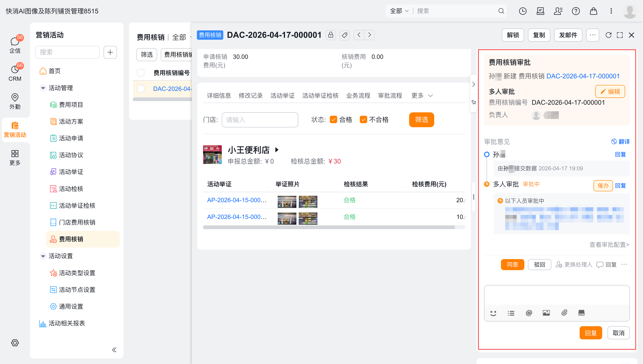This screenshot has height=364, width=643.
Task: Click the lock icon beside record title
Action: tap(331, 35)
